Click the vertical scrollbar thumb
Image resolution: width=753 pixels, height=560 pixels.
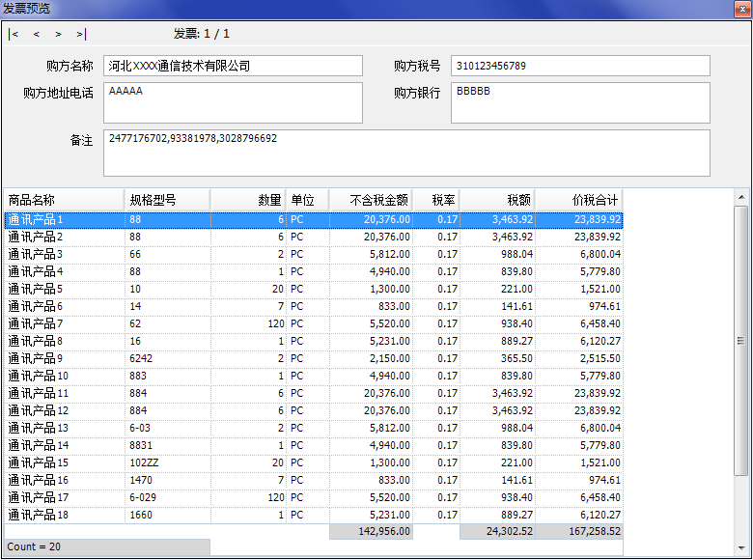[x=741, y=341]
